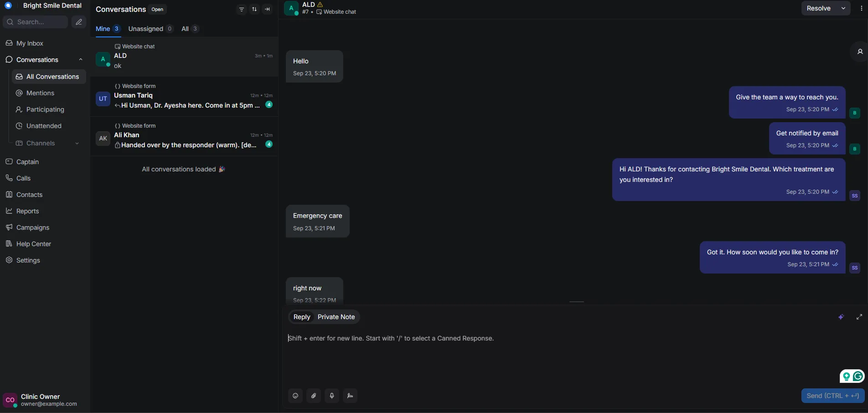Open the conversation filter icon

pos(242,9)
